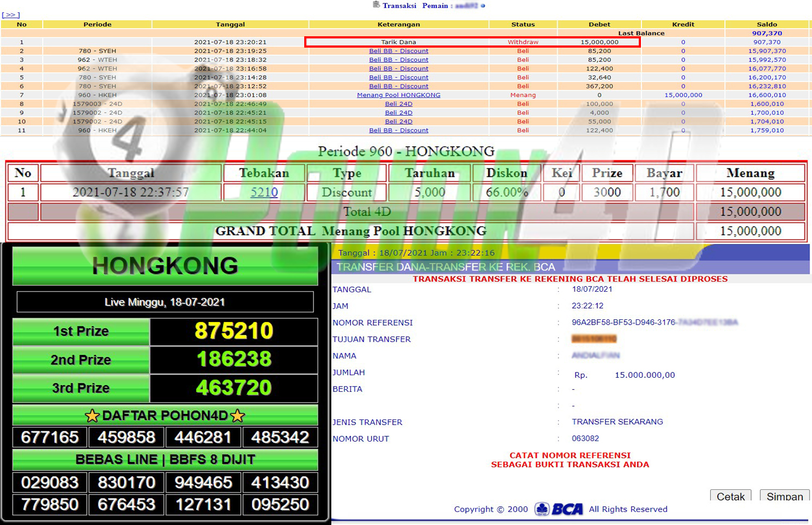Click the Status column header
The width and height of the screenshot is (812, 525).
tap(523, 24)
